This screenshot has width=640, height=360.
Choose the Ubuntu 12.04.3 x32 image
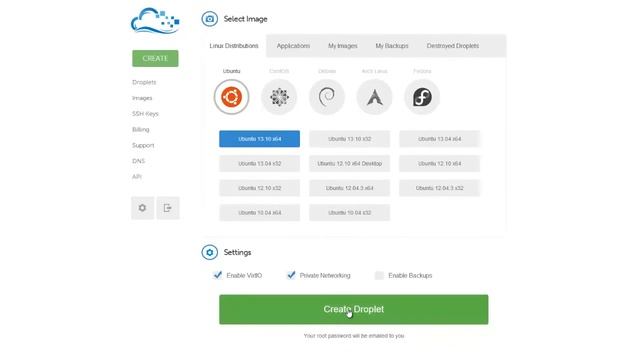[440, 188]
